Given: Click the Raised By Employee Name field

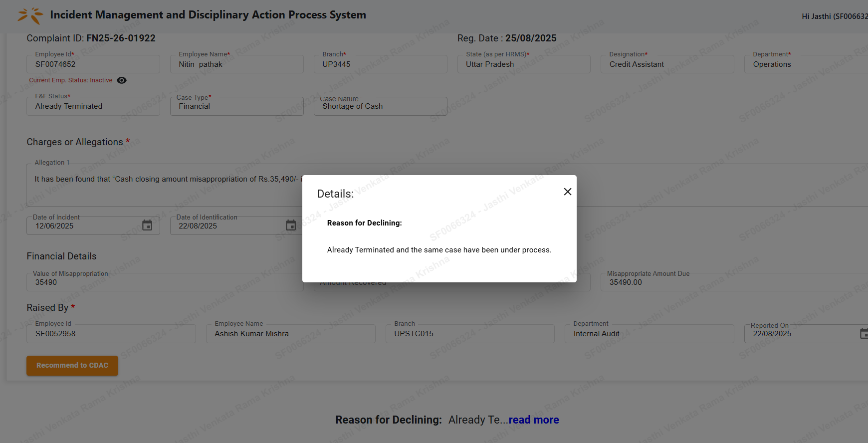Looking at the screenshot, I should 290,334.
